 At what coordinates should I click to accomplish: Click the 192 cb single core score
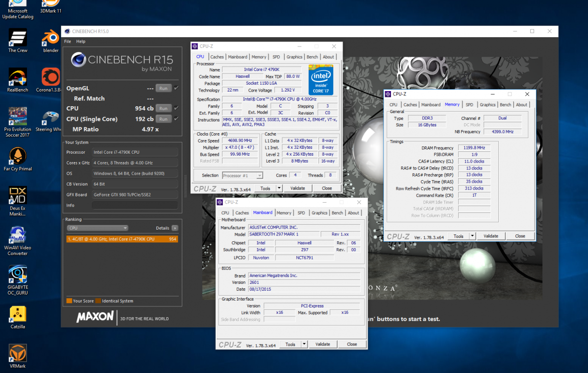tap(144, 119)
